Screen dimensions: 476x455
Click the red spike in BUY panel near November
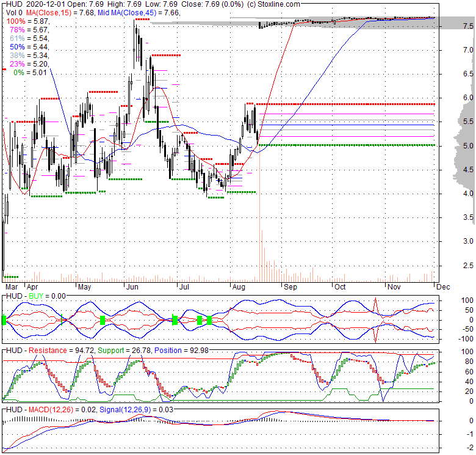(375, 320)
